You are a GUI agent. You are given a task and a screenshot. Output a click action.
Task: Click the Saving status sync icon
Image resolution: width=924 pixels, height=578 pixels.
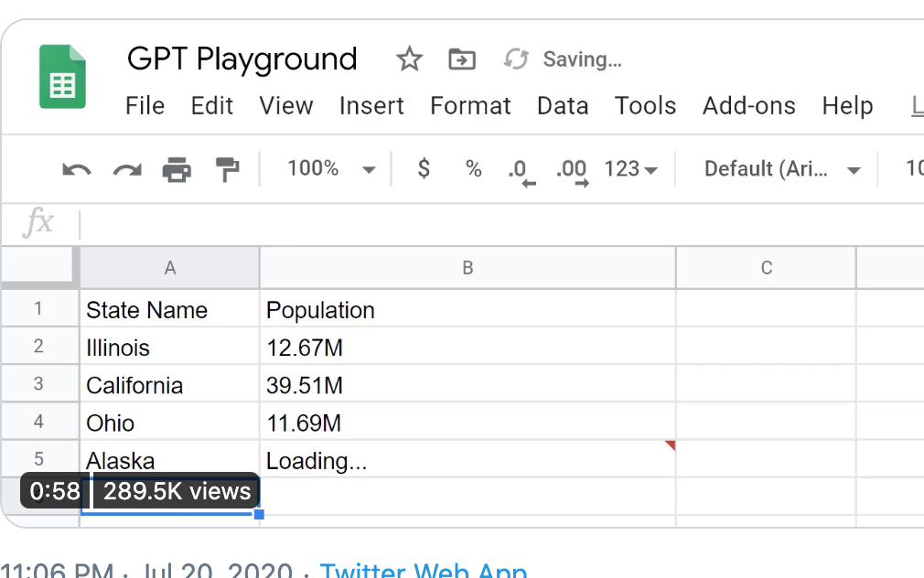tap(516, 59)
